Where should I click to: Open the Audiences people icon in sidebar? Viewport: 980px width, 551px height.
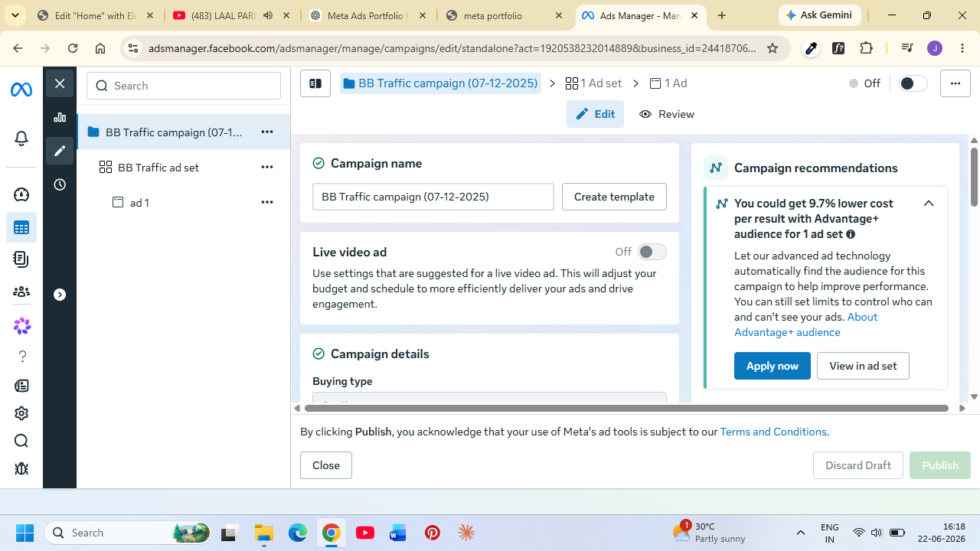[21, 292]
